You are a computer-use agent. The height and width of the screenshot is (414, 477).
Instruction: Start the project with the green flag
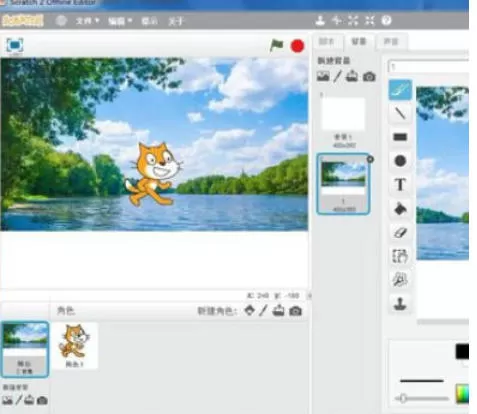tap(276, 45)
